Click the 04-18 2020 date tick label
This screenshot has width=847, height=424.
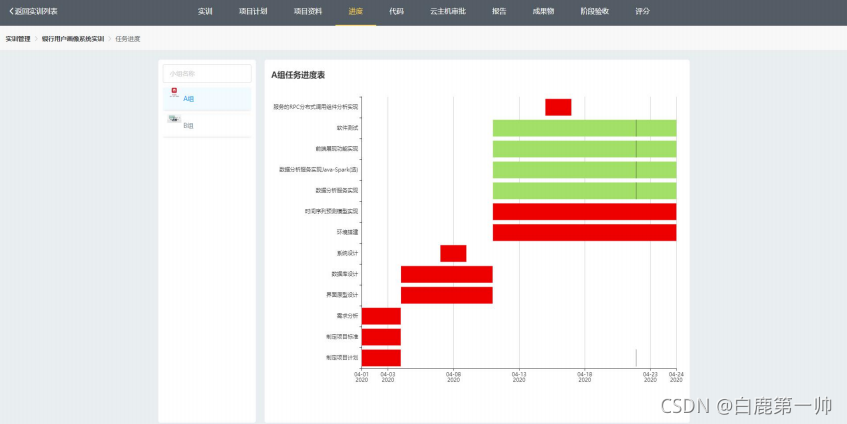click(584, 376)
